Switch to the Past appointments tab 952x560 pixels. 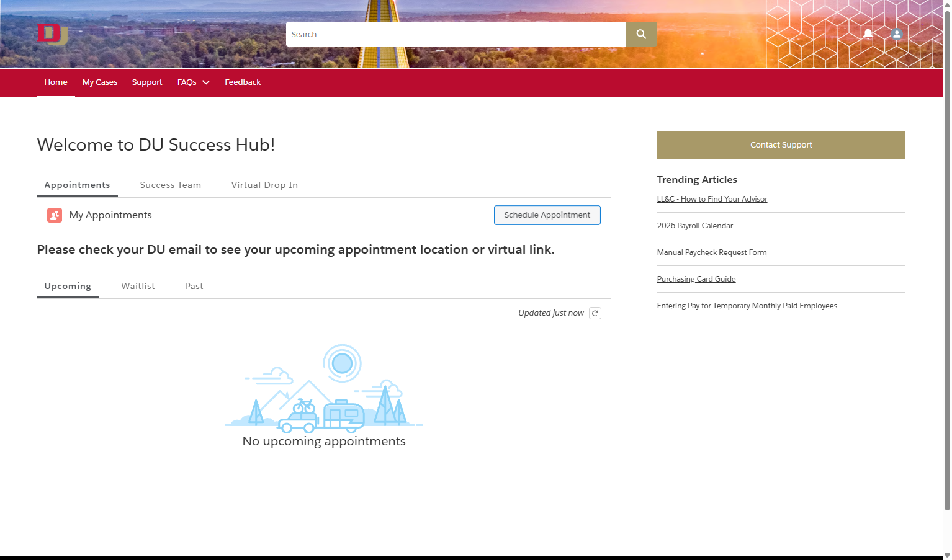[x=194, y=286]
